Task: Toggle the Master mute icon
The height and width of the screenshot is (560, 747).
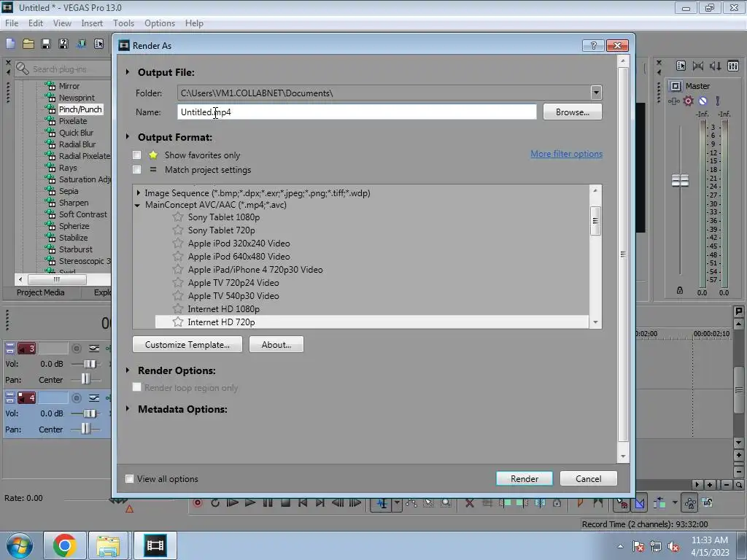Action: click(x=703, y=101)
